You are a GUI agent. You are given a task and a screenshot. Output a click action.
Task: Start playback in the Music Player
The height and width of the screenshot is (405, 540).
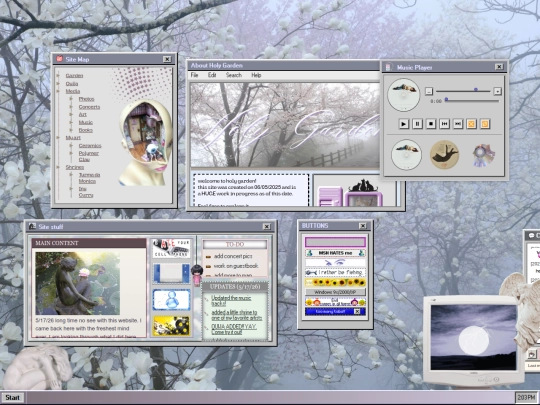404,124
